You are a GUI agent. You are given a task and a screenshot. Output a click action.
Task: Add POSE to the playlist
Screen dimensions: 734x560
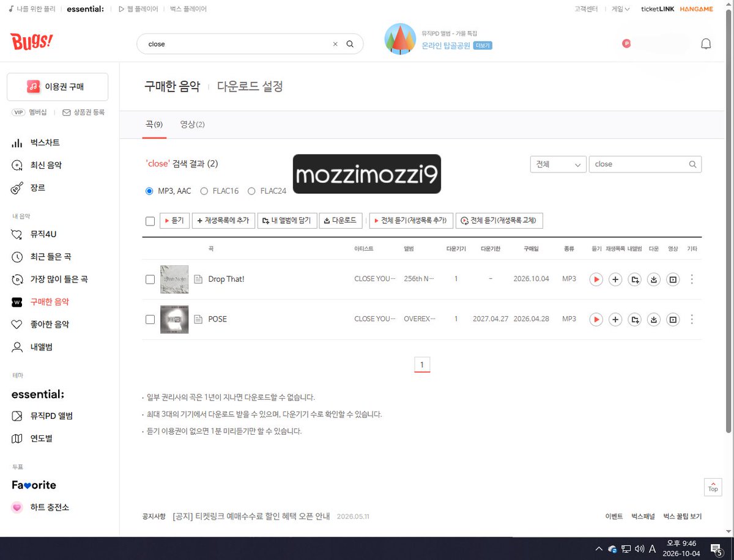point(616,319)
